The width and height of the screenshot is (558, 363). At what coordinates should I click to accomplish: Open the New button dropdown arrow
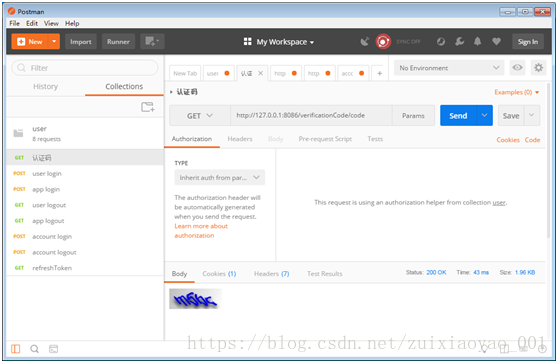[54, 42]
